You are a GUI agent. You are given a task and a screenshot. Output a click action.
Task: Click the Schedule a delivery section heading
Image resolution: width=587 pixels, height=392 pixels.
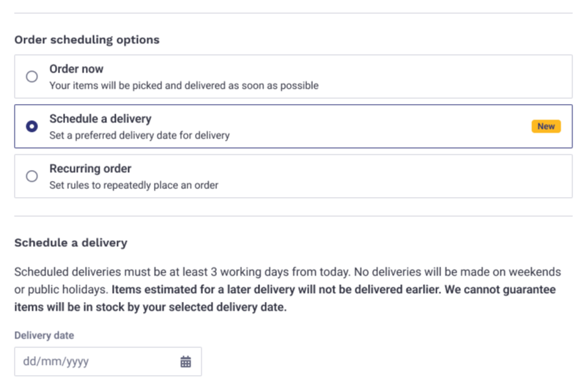[x=71, y=243]
